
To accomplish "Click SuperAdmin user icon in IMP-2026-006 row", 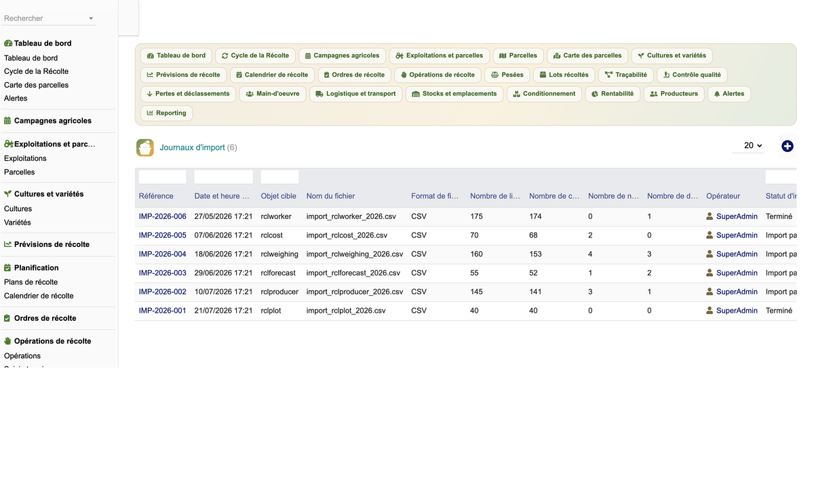I will pyautogui.click(x=710, y=216).
